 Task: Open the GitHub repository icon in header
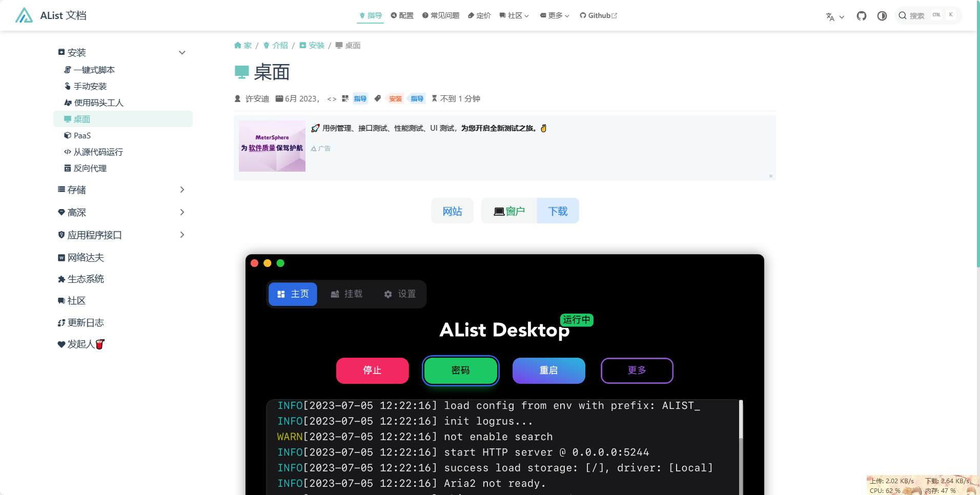click(x=862, y=16)
